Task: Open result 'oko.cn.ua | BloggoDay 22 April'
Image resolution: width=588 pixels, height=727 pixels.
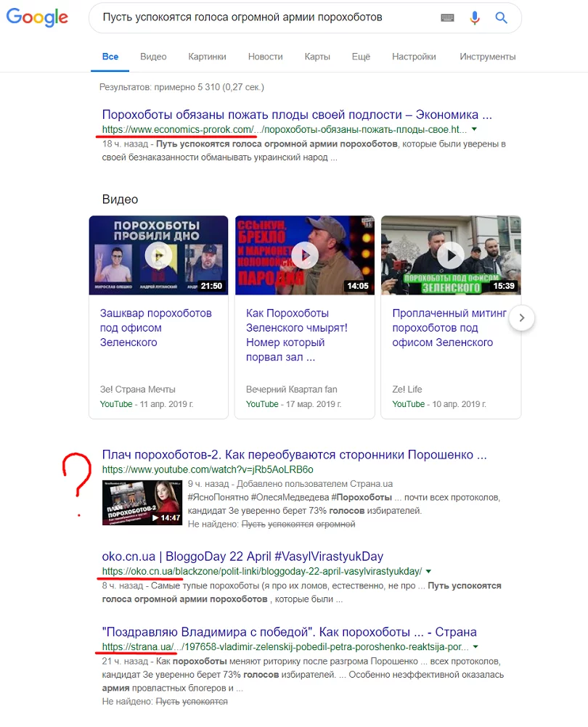Action: 242,556
